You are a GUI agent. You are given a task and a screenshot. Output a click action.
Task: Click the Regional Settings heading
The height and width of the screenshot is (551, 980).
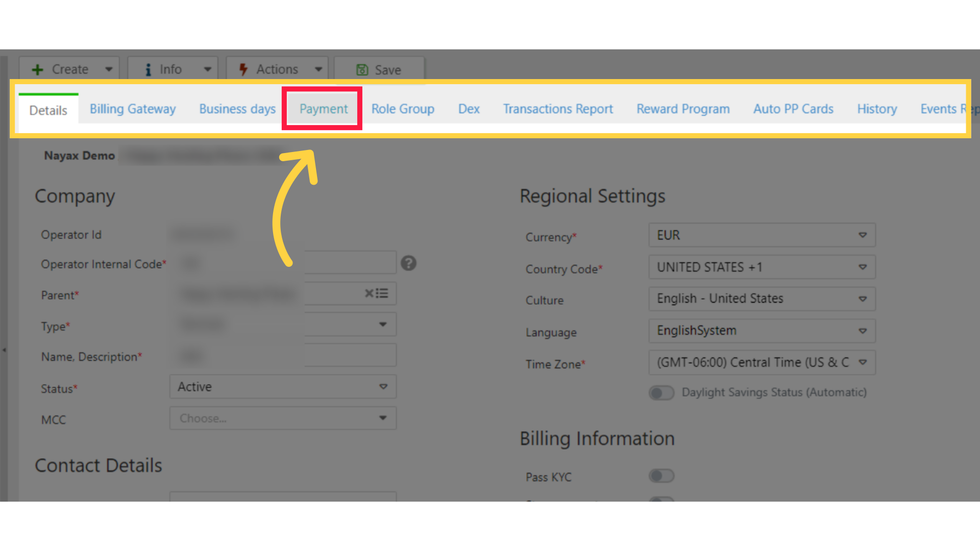coord(593,196)
